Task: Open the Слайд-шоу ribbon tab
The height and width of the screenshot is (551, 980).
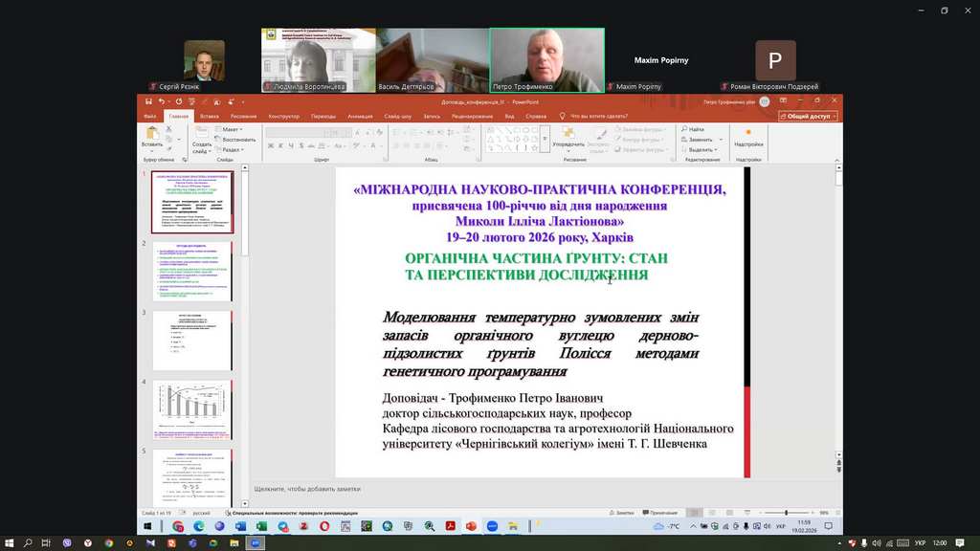Action: [x=397, y=116]
